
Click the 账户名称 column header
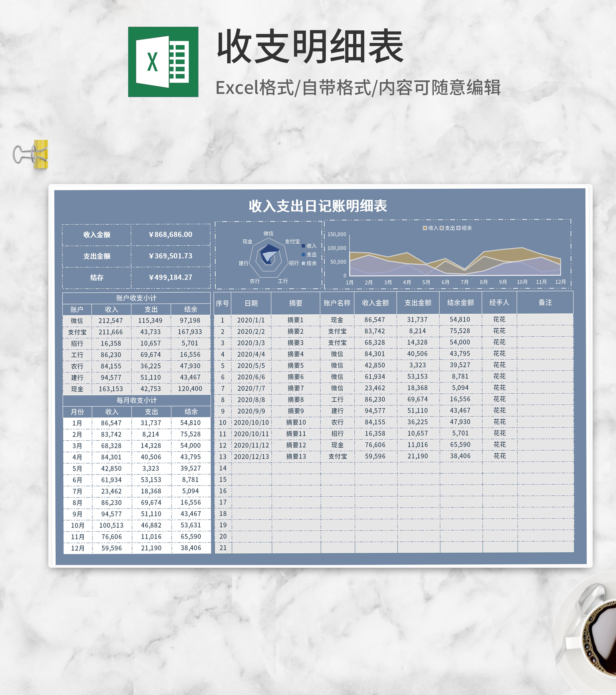pos(337,303)
